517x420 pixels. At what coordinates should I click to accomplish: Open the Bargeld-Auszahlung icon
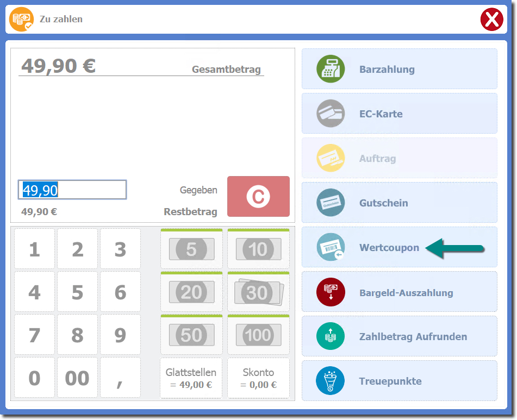(331, 292)
